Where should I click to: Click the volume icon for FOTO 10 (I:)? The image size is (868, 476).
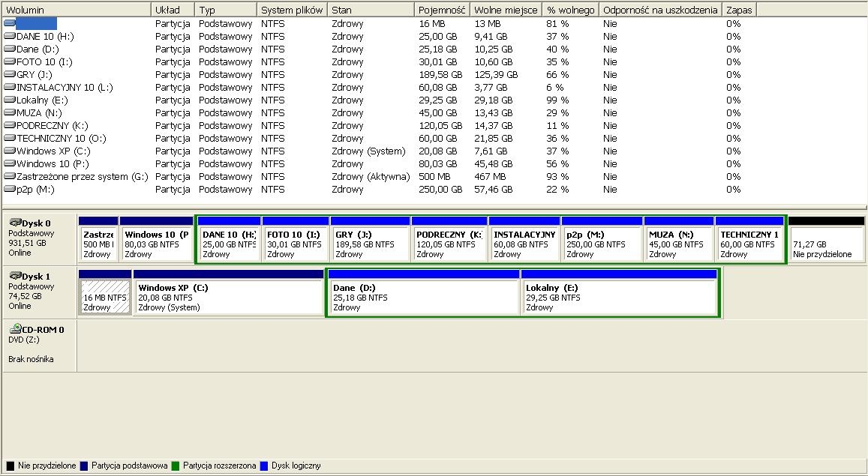pos(10,62)
